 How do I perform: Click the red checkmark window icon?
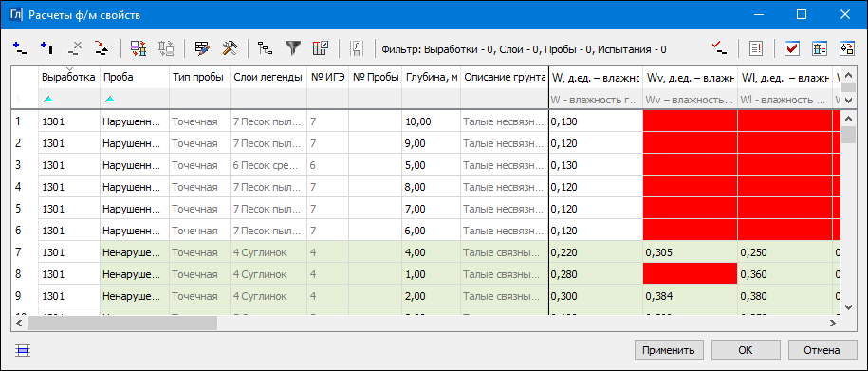792,48
